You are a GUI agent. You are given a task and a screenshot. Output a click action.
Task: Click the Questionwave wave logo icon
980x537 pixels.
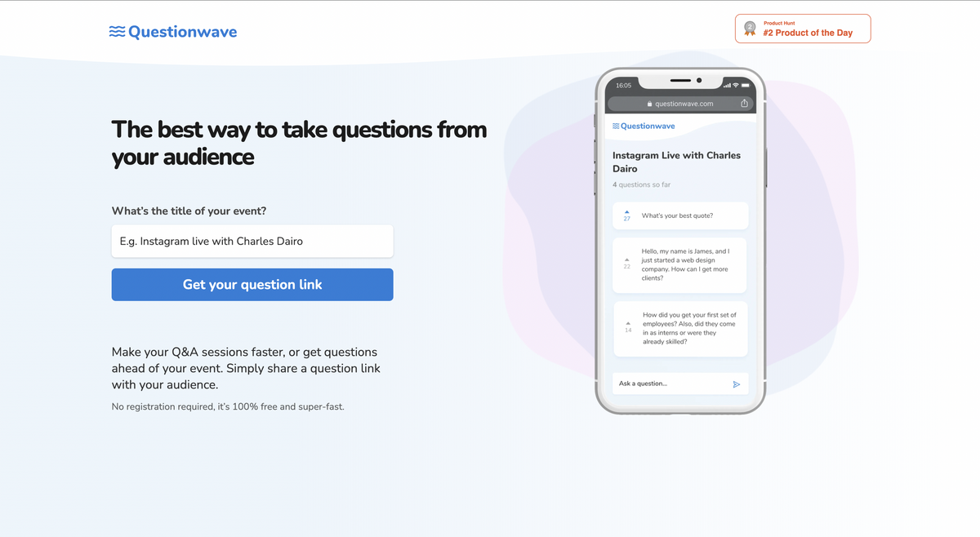pos(118,32)
